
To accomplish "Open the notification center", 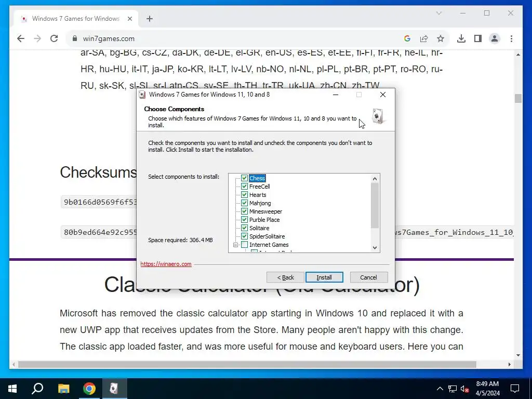I will (515, 389).
